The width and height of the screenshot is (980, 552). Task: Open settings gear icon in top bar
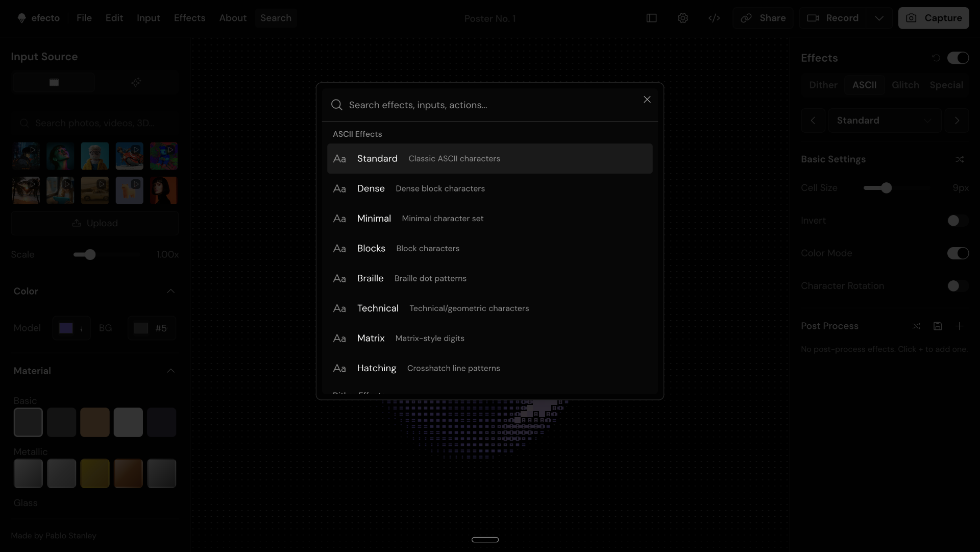click(683, 18)
